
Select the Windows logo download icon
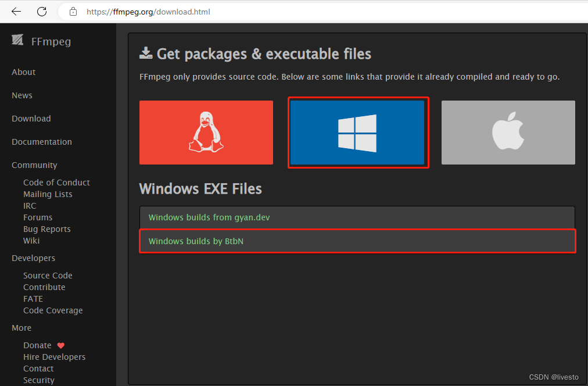pyautogui.click(x=357, y=132)
